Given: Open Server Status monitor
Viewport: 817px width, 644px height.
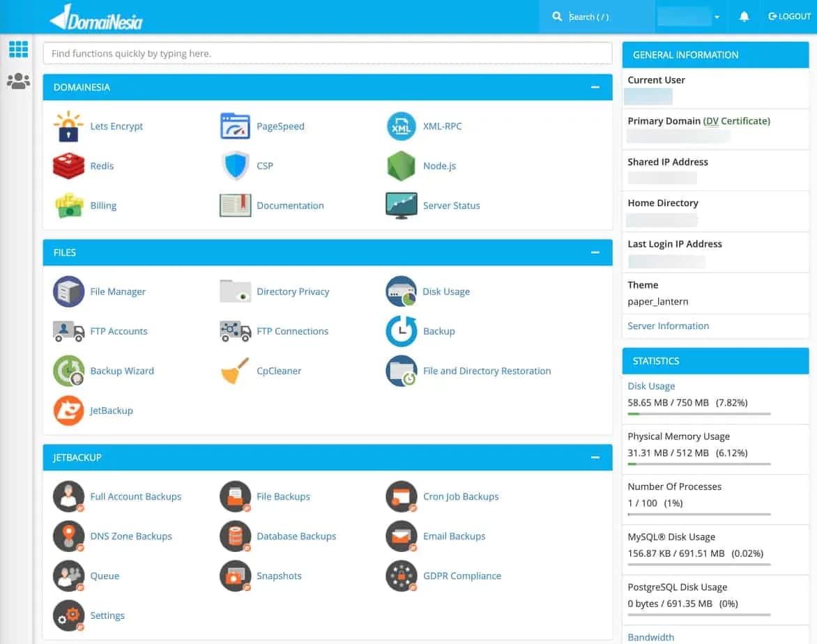Looking at the screenshot, I should [x=451, y=206].
